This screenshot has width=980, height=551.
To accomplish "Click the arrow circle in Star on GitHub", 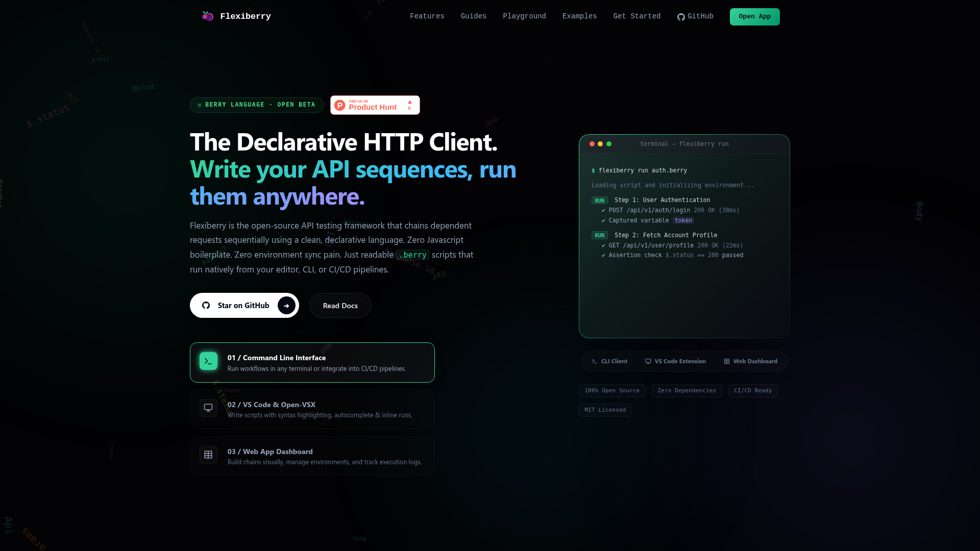I will coord(286,306).
